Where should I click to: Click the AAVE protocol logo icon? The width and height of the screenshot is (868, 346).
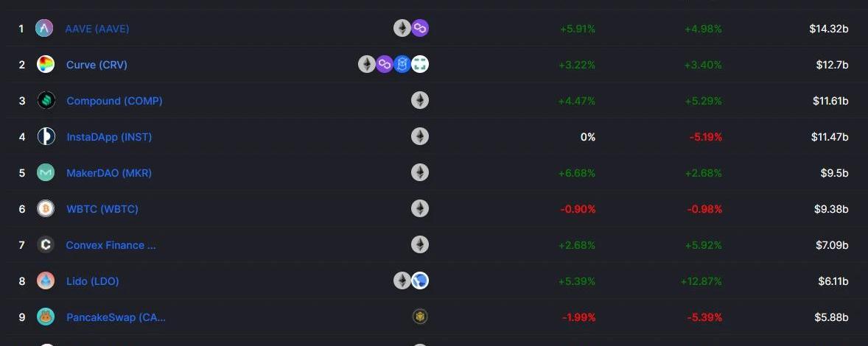[x=44, y=28]
